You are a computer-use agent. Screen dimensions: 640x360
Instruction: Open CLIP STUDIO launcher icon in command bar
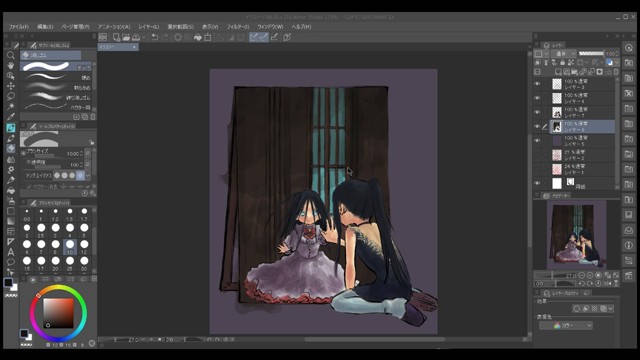103,37
